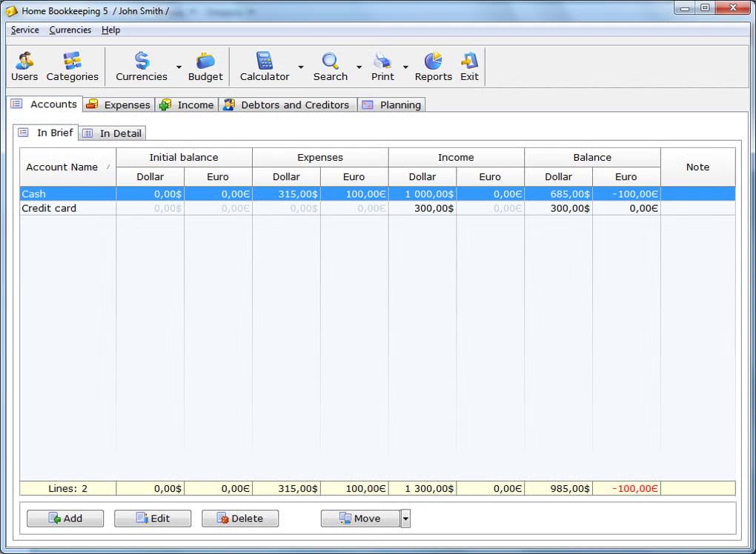Click the Add account button
Image resolution: width=756 pixels, height=554 pixels.
[65, 518]
